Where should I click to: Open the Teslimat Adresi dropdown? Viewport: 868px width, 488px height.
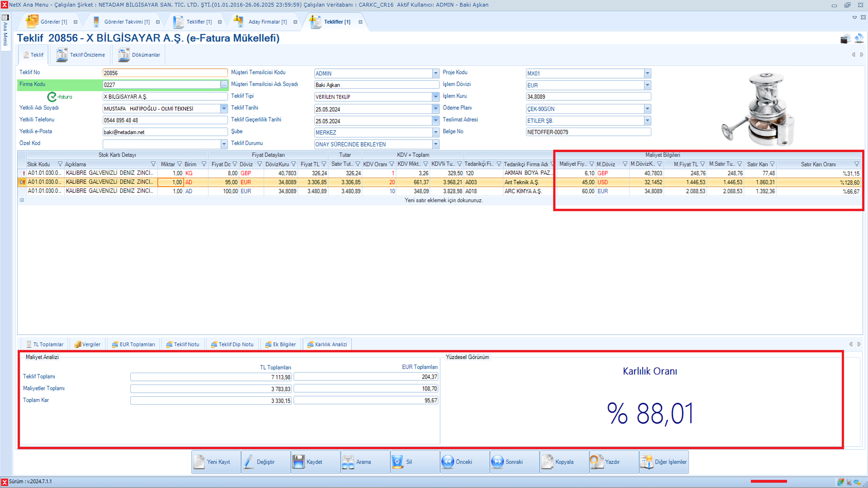[647, 121]
